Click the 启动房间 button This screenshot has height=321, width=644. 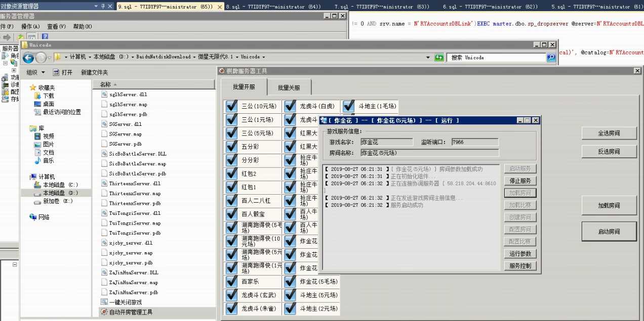click(609, 232)
